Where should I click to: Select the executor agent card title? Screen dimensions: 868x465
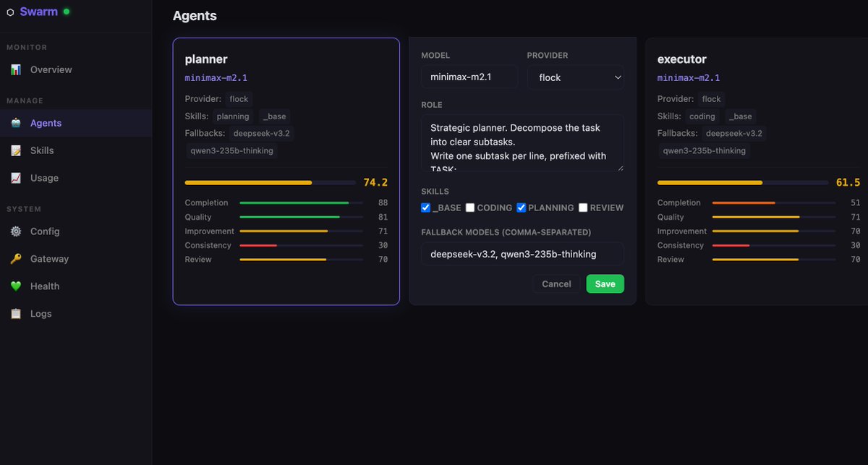coord(682,59)
